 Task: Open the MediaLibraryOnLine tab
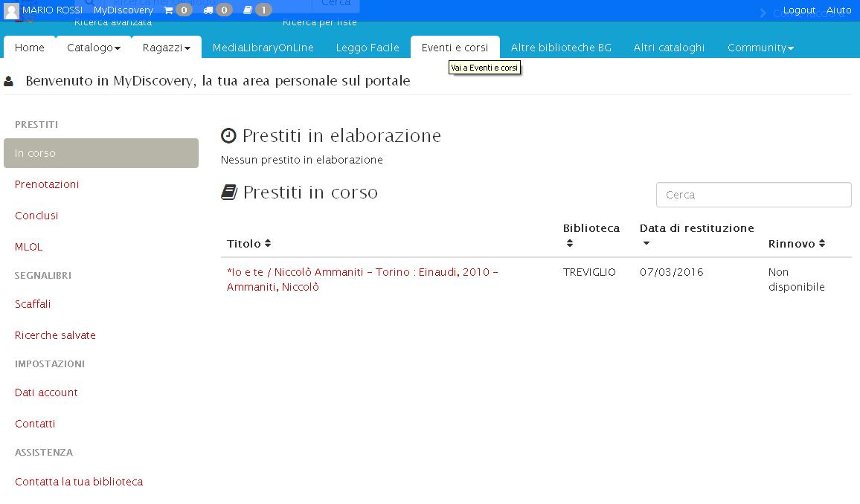[x=264, y=48]
